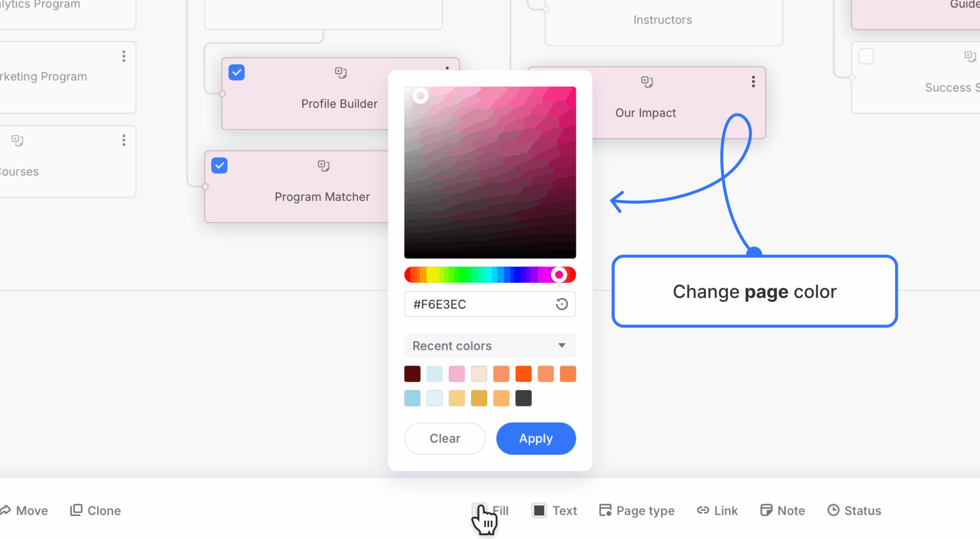The image size is (980, 539).
Task: Click Status in the bottom toolbar
Action: (854, 511)
